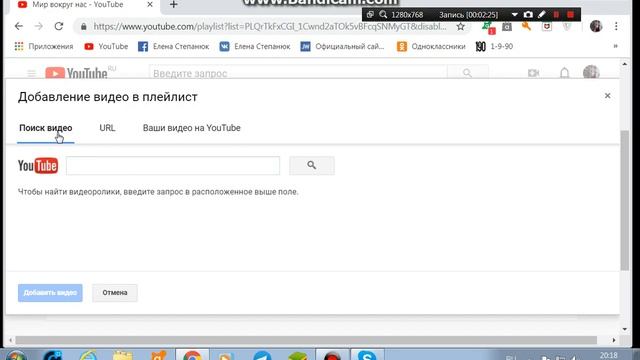Open the Официальный сайт bookmark
This screenshot has width=640, height=360.
pyautogui.click(x=342, y=47)
